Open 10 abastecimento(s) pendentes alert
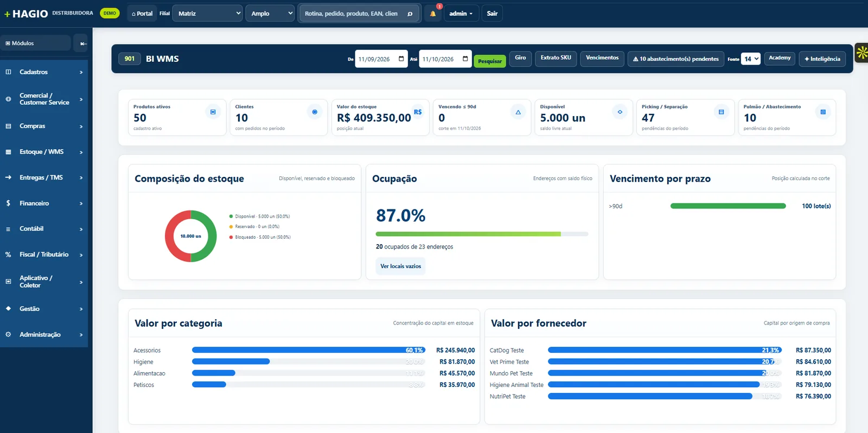The width and height of the screenshot is (868, 433). point(676,59)
